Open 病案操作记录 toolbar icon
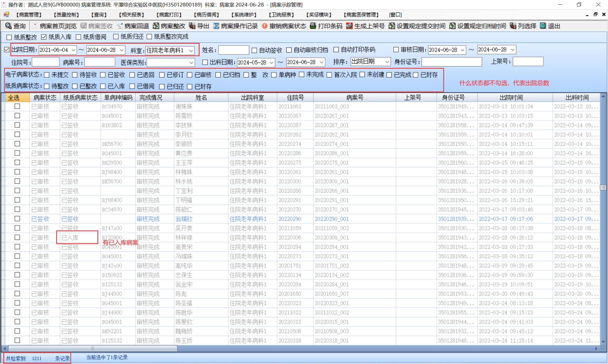 click(x=216, y=26)
